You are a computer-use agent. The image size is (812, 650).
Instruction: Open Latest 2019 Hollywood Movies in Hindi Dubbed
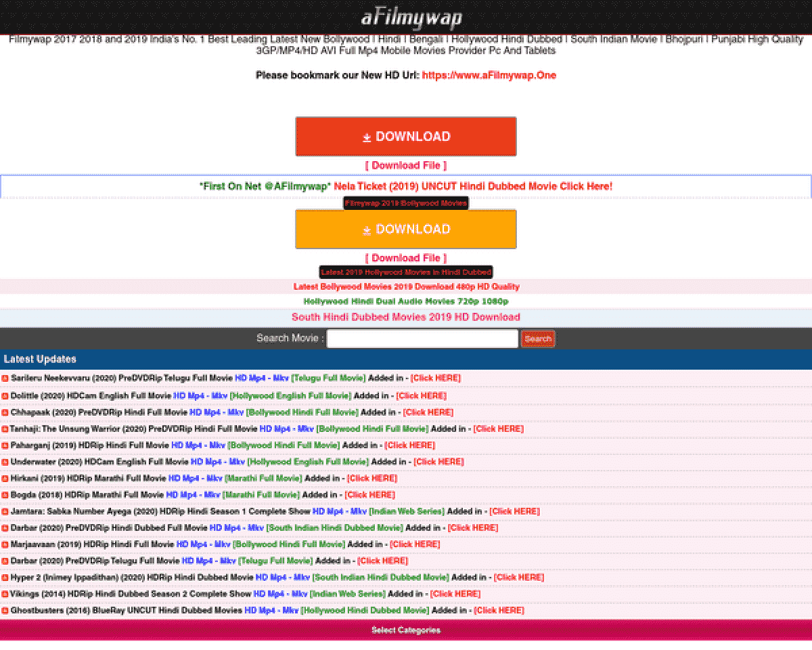[x=406, y=272]
